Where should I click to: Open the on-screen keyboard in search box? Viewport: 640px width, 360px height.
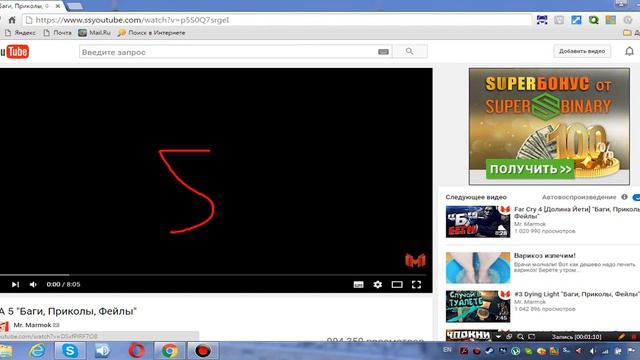coord(383,51)
